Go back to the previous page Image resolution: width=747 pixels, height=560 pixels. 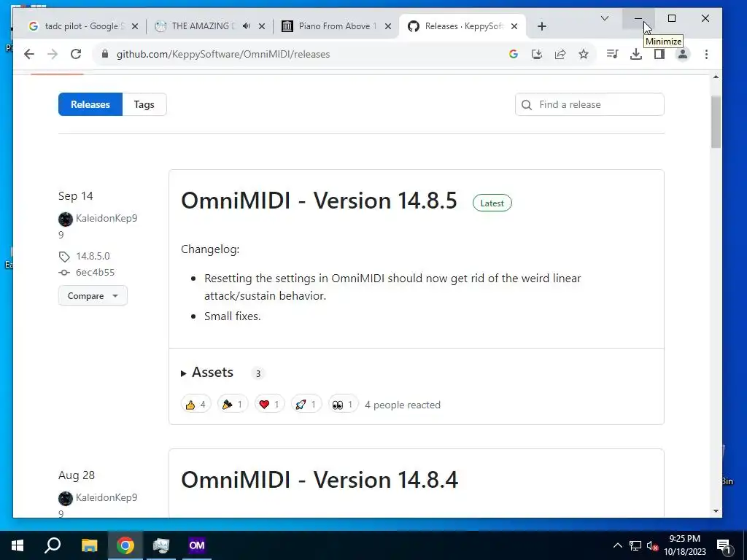tap(29, 54)
